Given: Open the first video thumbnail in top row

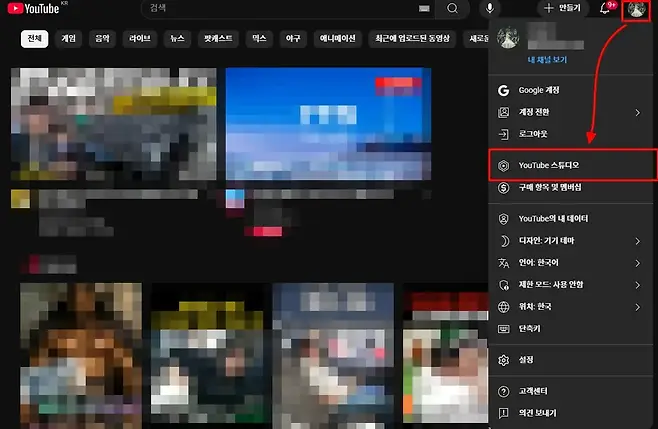Looking at the screenshot, I should pos(113,124).
